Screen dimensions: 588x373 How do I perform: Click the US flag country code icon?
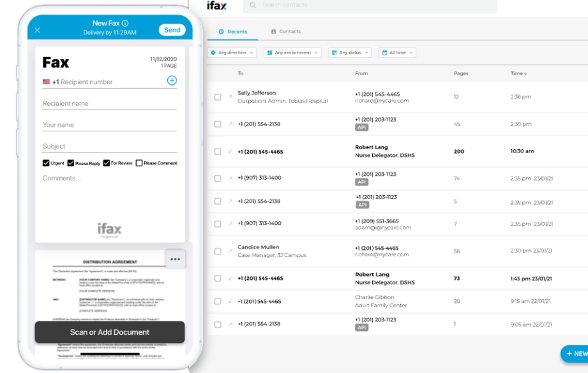coord(46,82)
